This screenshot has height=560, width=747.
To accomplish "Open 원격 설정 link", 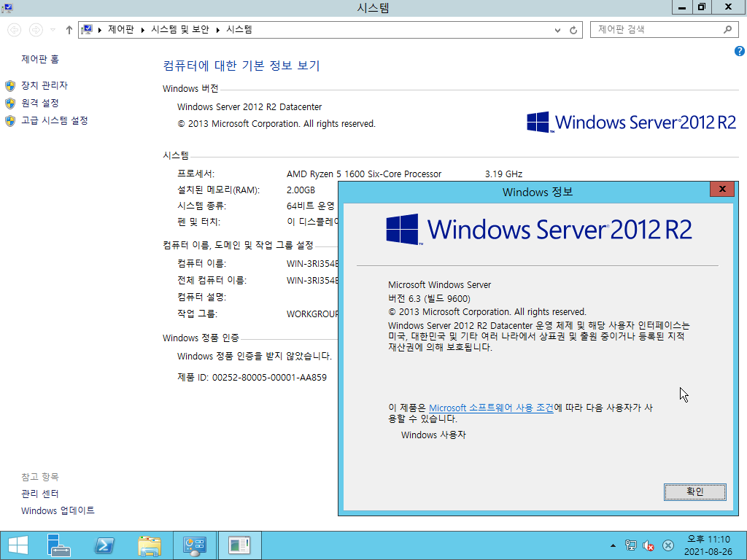I will [40, 103].
